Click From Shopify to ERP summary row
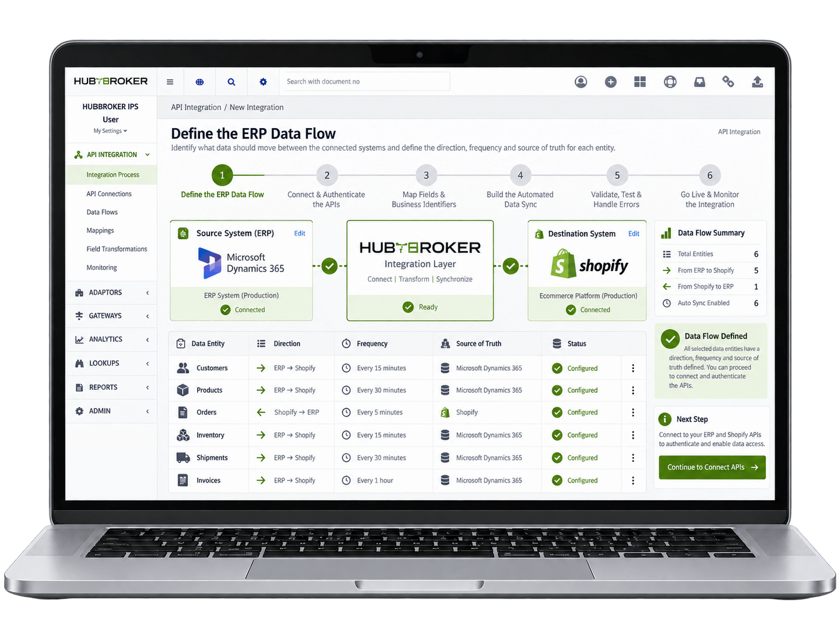 pos(711,287)
